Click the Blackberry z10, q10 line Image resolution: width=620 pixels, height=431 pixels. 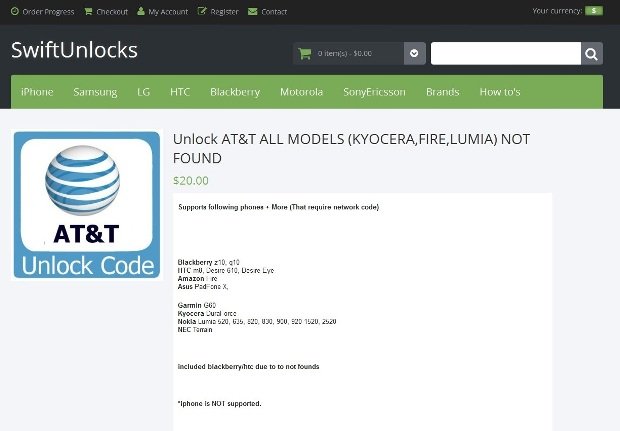[208, 262]
